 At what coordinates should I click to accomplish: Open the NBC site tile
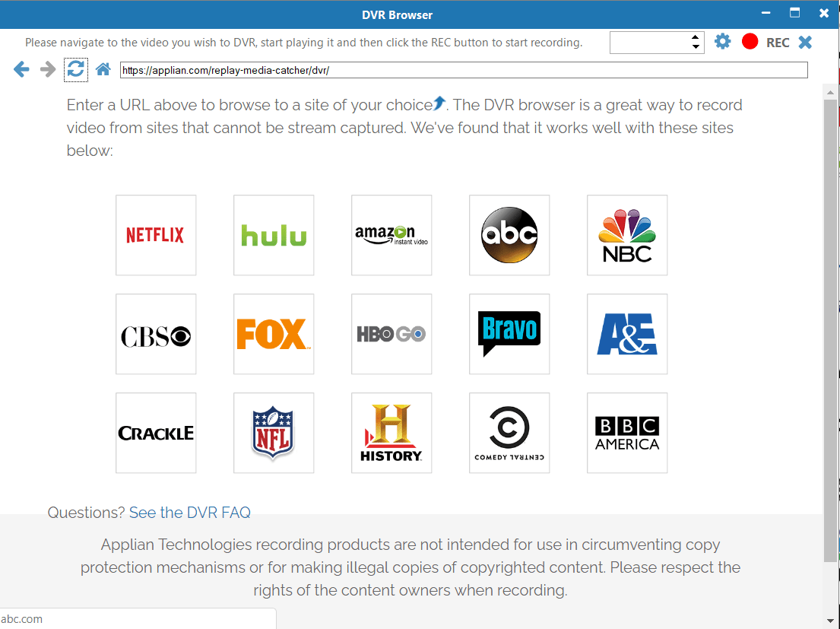[x=627, y=235]
